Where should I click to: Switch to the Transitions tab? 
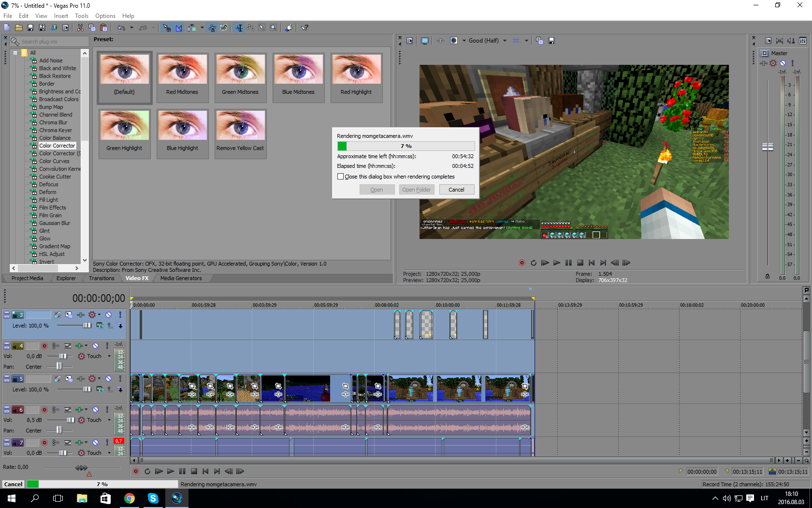pyautogui.click(x=101, y=278)
